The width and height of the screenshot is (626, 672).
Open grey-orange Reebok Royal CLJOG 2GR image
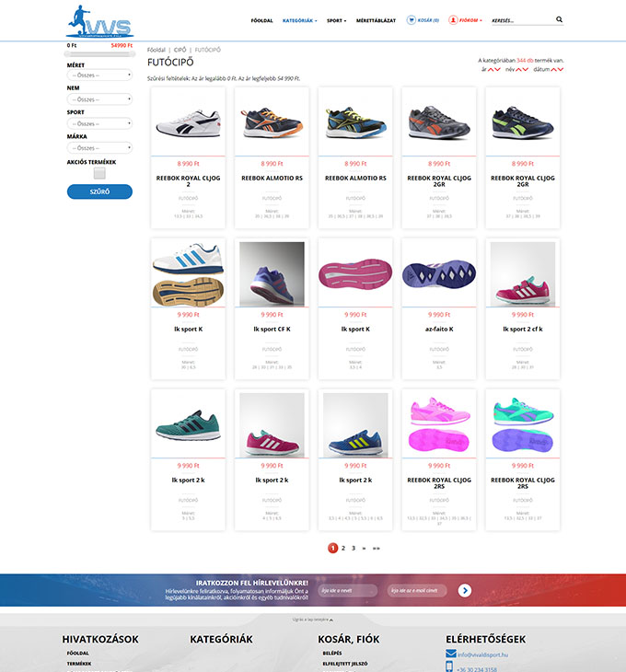coord(439,122)
